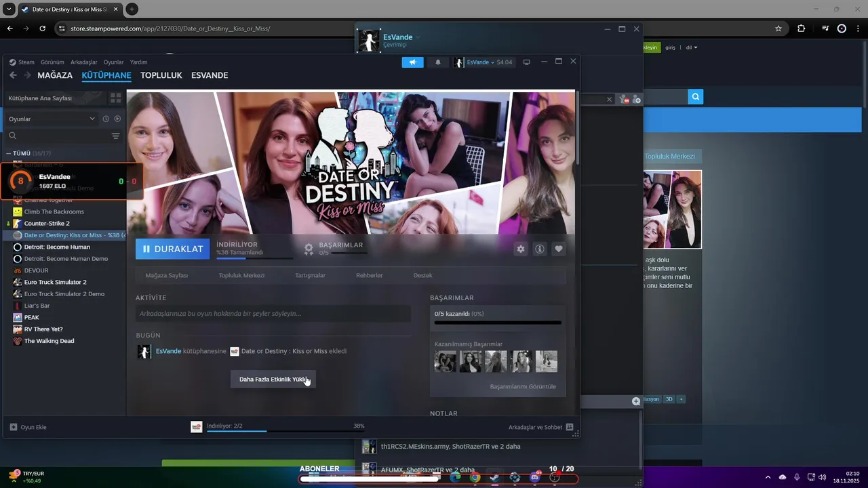The image size is (868, 488).
Task: Reload the Chrome page
Action: 42,28
